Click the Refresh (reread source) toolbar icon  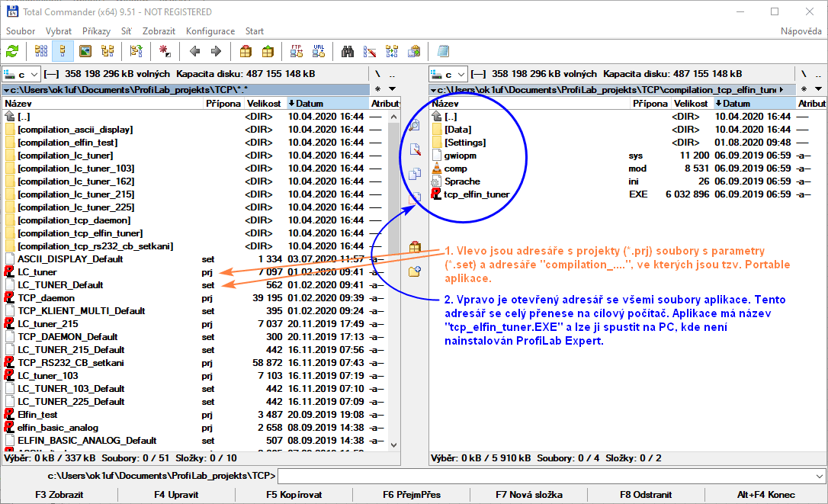[12, 51]
